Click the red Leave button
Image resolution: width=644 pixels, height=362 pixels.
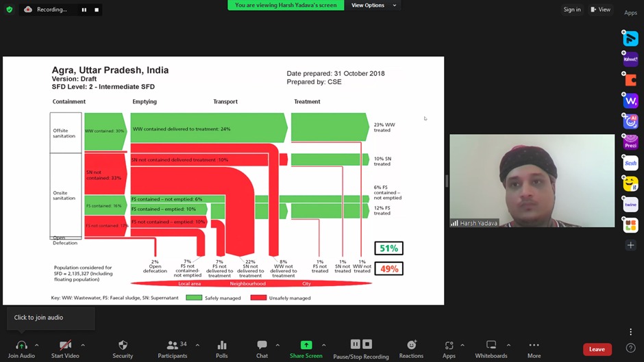click(597, 349)
